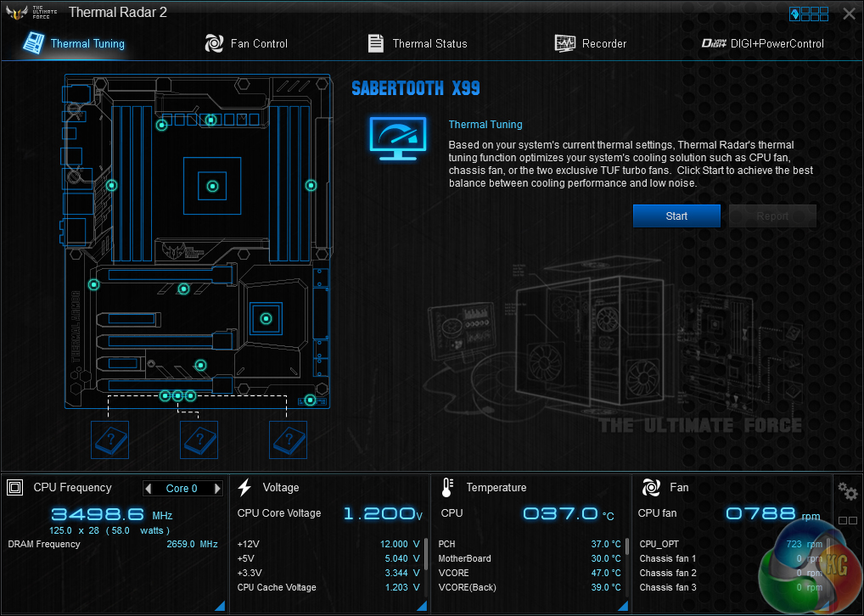864x616 pixels.
Task: Click the CPU Frequency chip icon
Action: click(x=15, y=488)
